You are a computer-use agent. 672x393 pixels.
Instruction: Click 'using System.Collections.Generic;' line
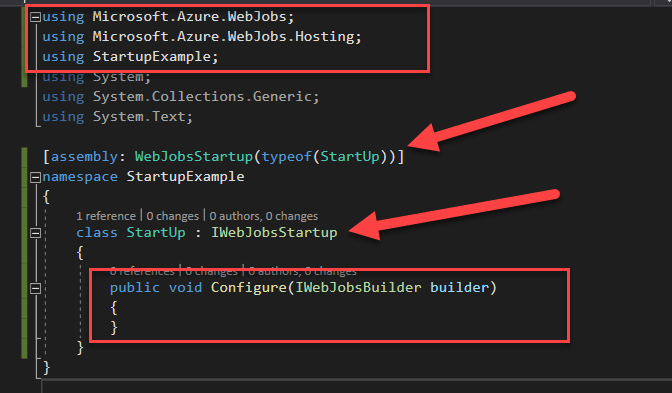click(181, 96)
